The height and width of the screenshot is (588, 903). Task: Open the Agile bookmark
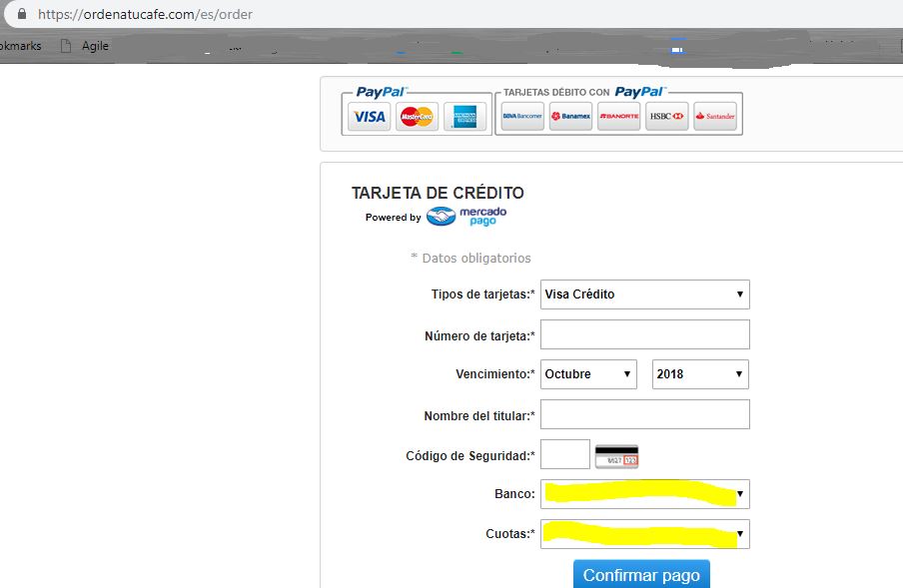[95, 46]
